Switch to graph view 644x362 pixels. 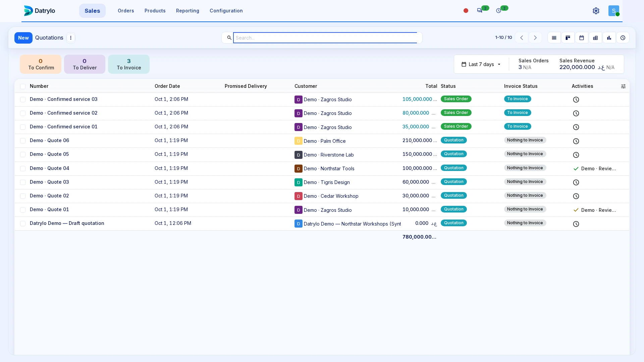click(609, 38)
